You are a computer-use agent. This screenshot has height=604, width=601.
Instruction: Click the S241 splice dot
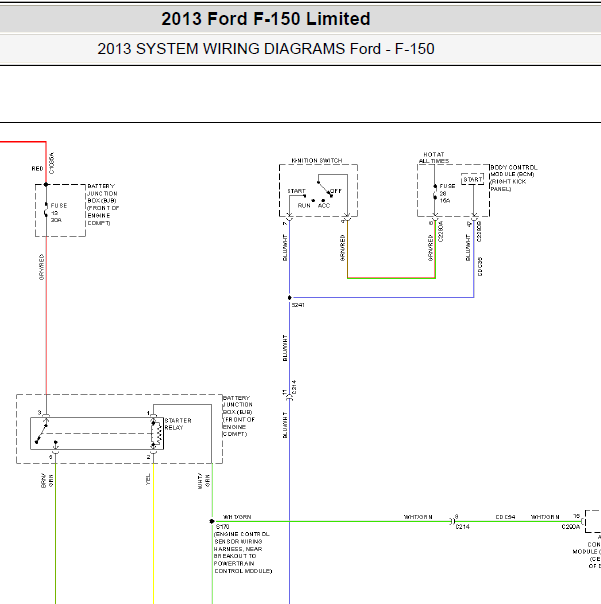click(x=290, y=297)
